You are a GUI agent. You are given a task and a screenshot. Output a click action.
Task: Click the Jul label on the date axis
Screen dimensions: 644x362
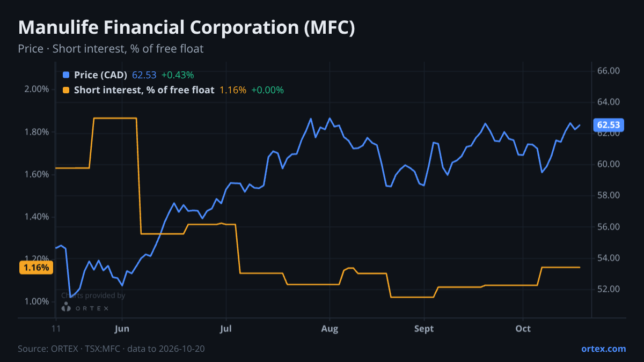(x=226, y=329)
